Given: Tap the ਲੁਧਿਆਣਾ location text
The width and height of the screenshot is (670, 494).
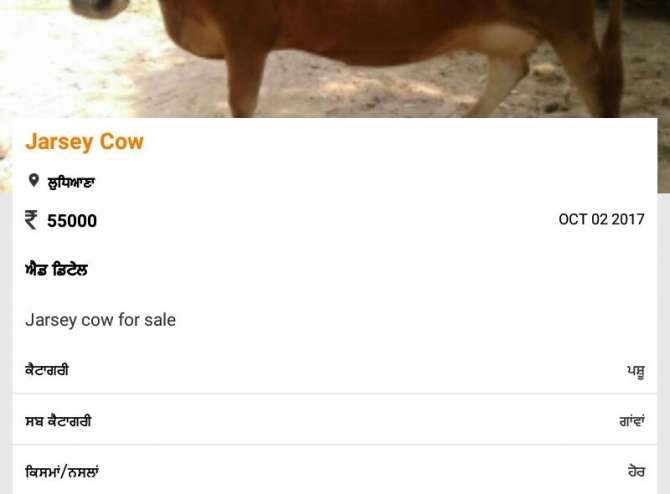Looking at the screenshot, I should (x=71, y=182).
